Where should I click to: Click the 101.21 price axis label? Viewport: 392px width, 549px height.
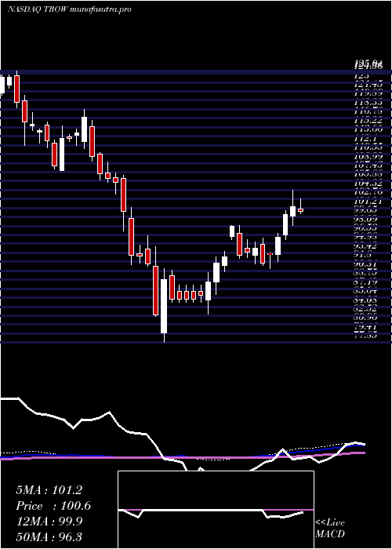click(368, 202)
